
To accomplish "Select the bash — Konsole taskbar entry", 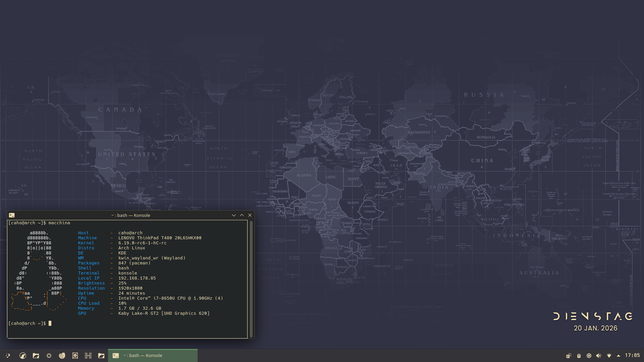I will coord(153,356).
